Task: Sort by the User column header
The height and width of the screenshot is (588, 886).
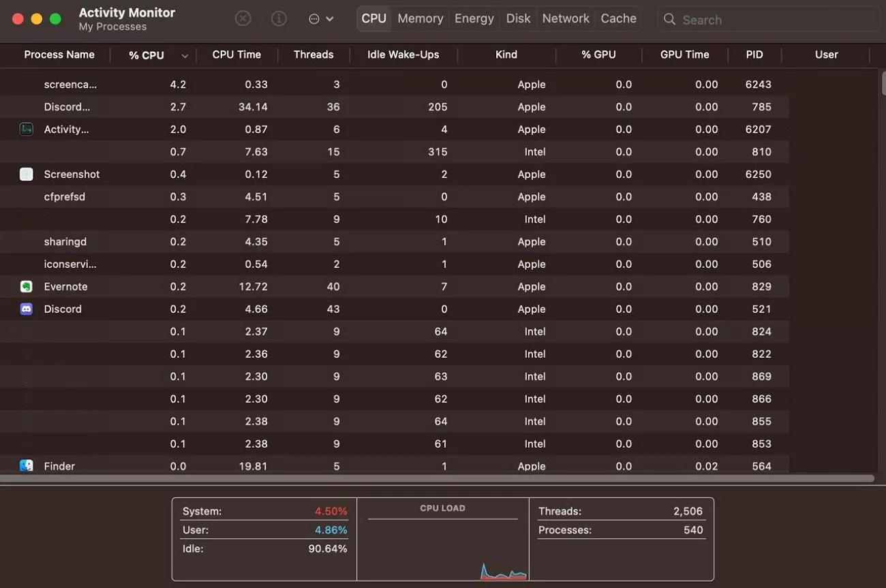Action: pyautogui.click(x=827, y=55)
